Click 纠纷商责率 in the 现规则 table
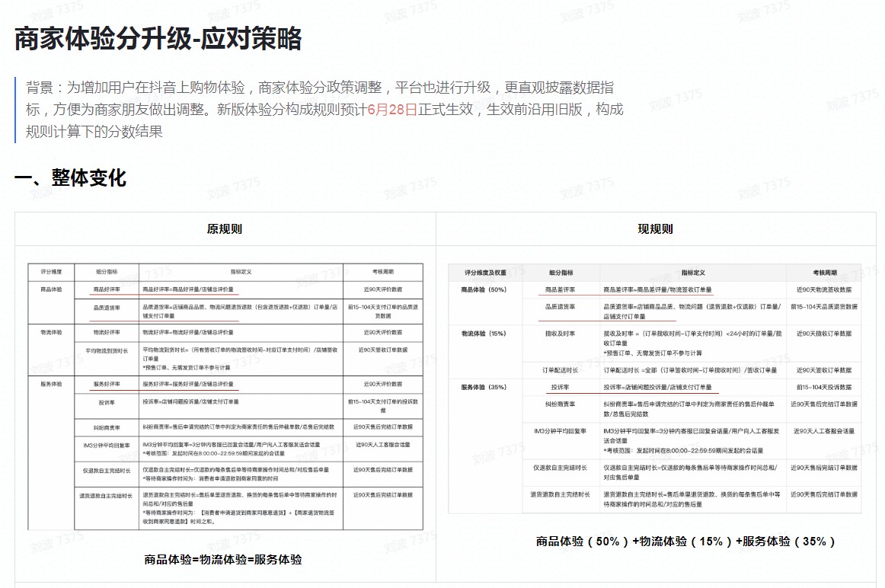885x588 pixels. click(x=560, y=404)
